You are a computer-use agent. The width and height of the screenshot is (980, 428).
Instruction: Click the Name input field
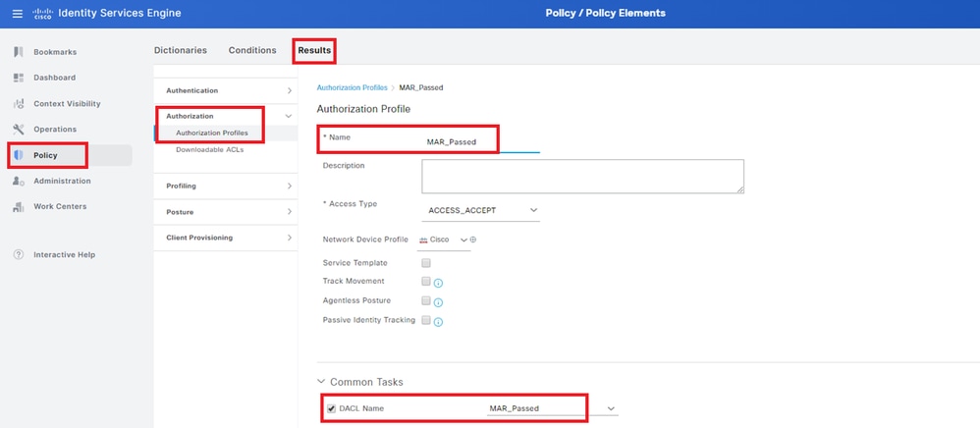coord(480,141)
